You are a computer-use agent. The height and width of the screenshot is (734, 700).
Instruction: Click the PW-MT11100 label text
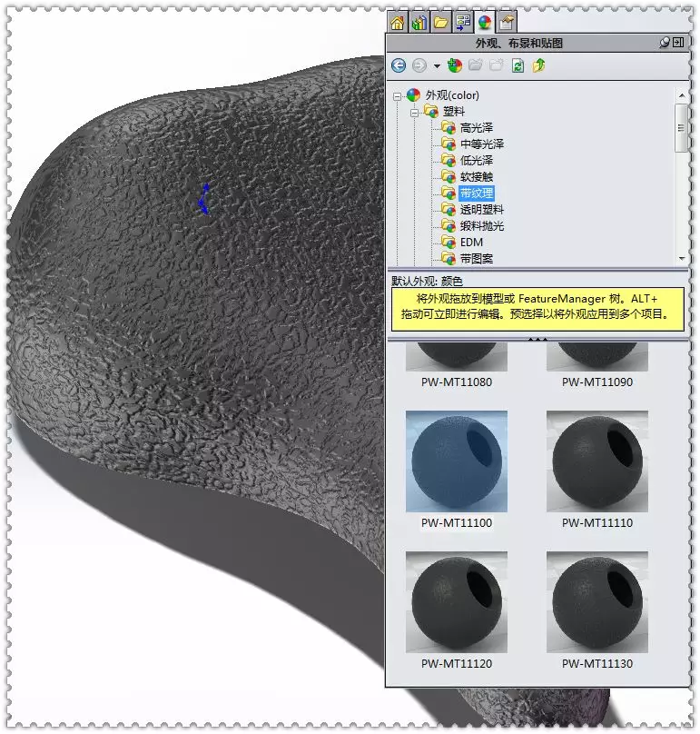[x=456, y=523]
